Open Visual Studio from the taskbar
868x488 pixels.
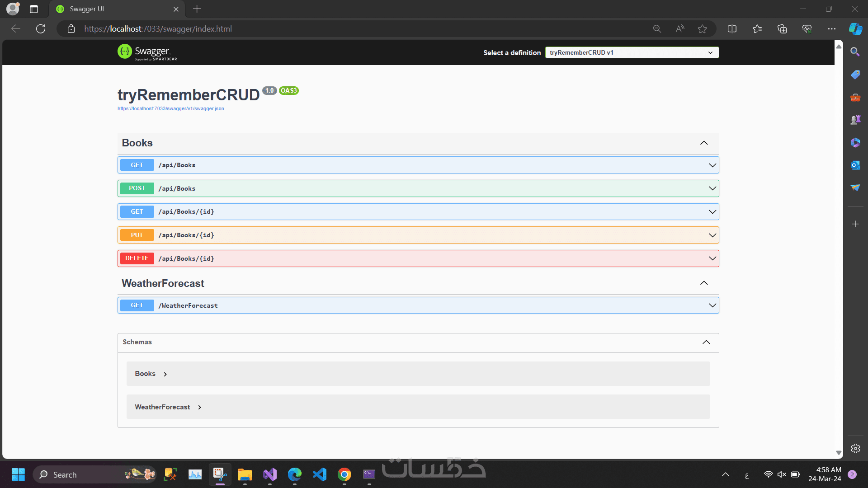270,474
